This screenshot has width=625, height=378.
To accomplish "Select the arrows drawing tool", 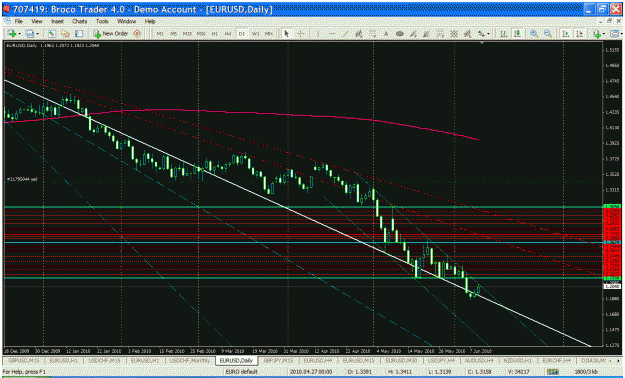I will (x=481, y=34).
